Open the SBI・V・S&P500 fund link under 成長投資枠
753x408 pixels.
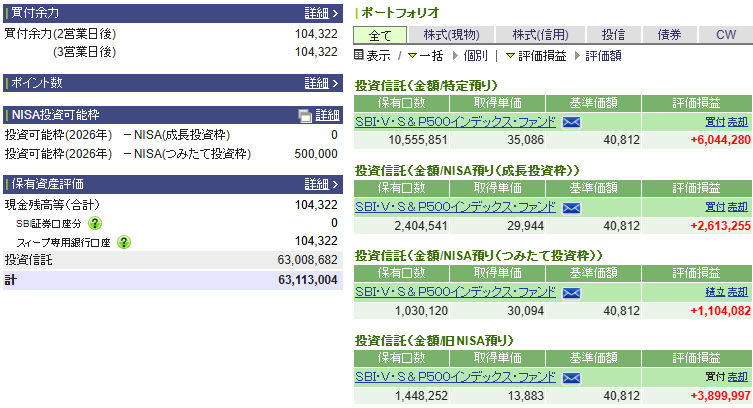(x=455, y=207)
